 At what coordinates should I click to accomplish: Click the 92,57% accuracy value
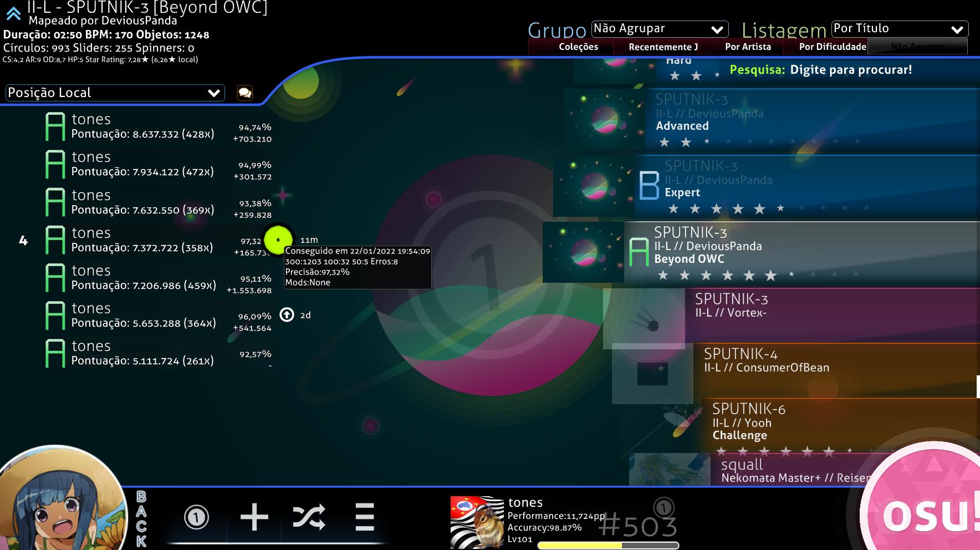(x=255, y=354)
